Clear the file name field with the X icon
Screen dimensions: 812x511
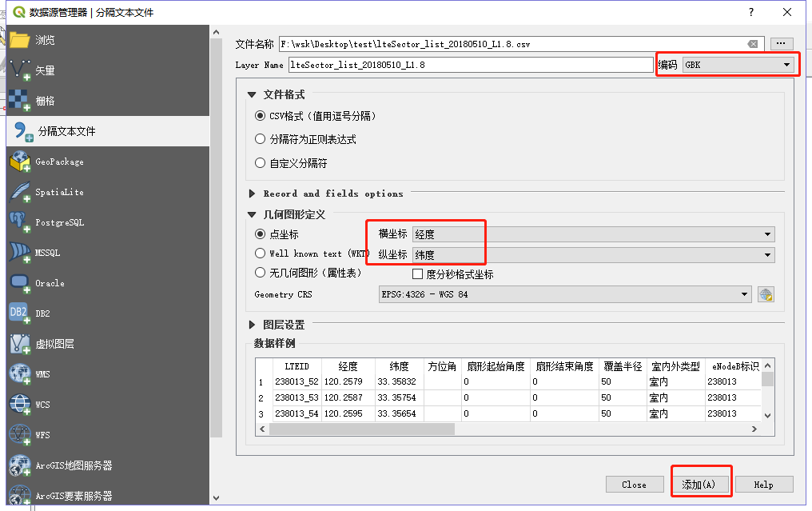753,44
